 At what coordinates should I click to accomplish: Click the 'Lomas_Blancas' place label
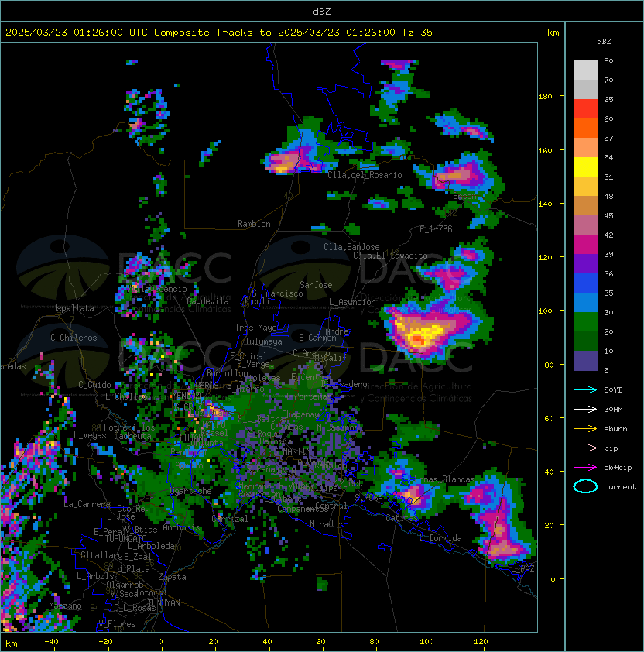pos(444,479)
